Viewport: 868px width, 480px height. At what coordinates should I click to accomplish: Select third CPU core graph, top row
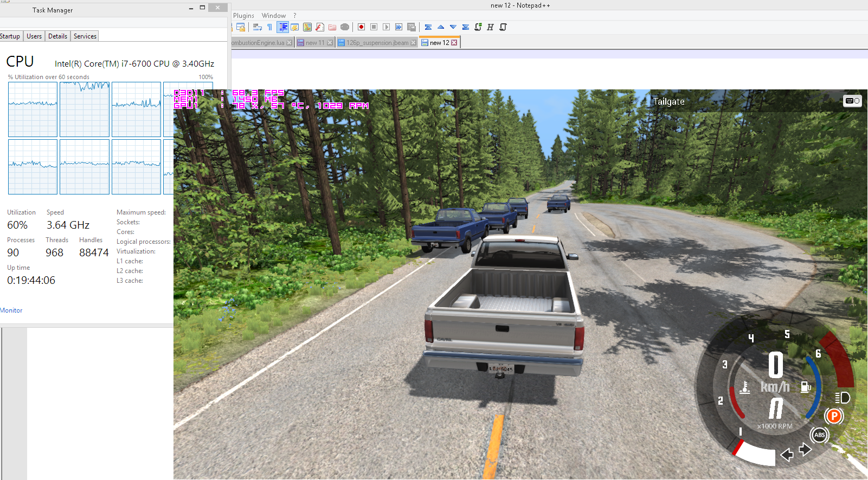[x=136, y=109]
